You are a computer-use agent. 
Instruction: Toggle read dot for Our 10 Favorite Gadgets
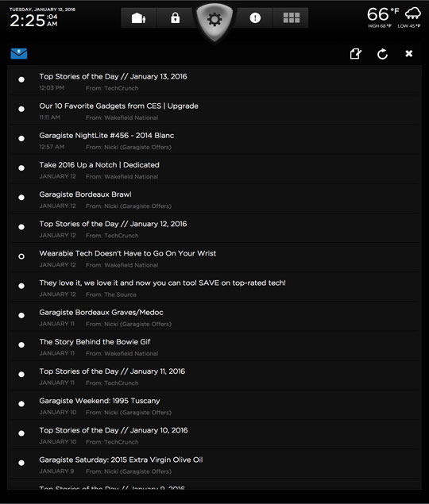(x=21, y=109)
